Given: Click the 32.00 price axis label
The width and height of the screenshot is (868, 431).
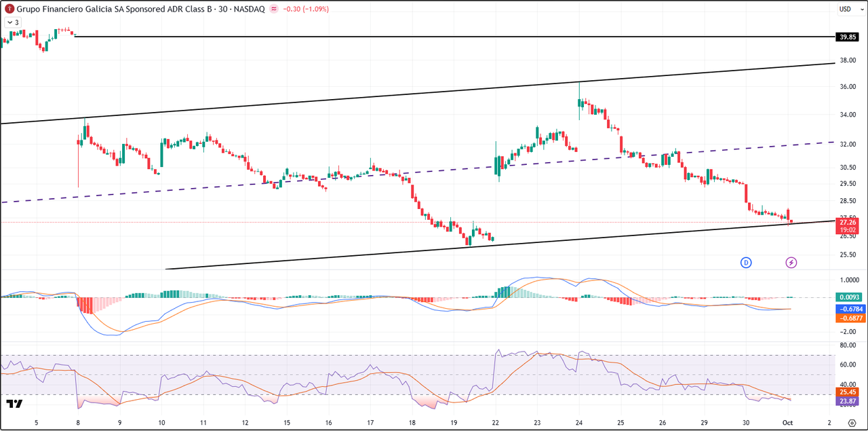Looking at the screenshot, I should pyautogui.click(x=847, y=145).
